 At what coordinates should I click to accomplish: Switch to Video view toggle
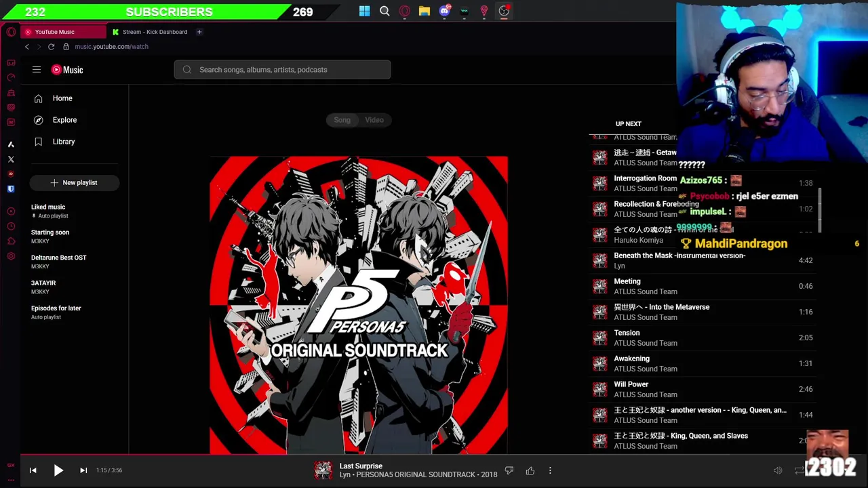coord(374,120)
